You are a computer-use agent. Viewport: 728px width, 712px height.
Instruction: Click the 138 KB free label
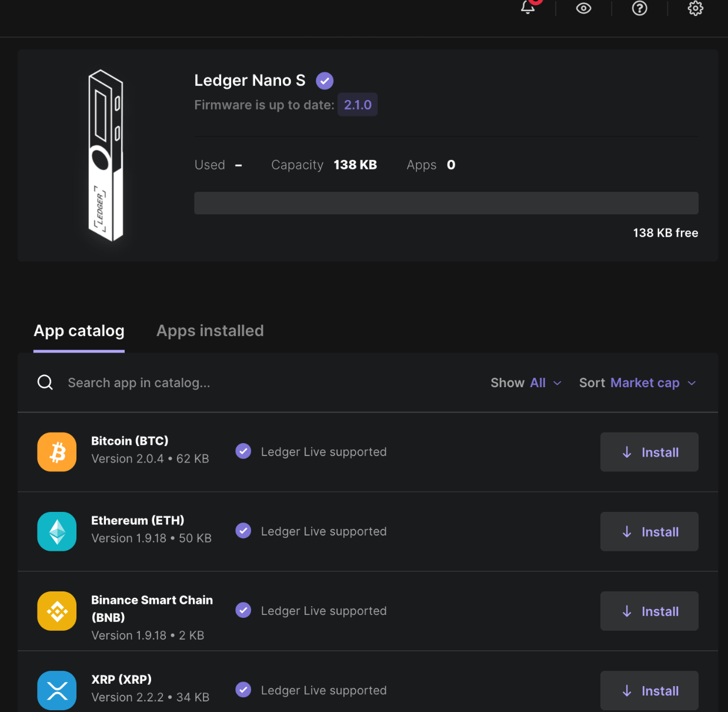[666, 233]
